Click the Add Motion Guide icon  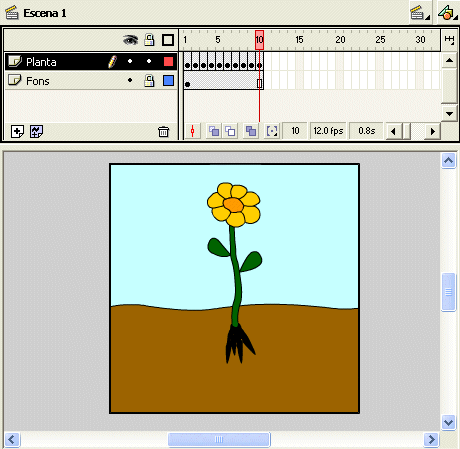[x=36, y=131]
